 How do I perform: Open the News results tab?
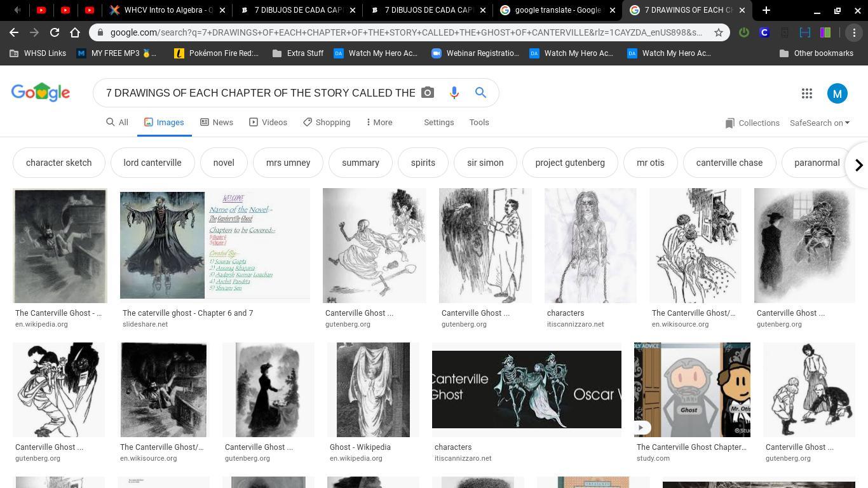pos(217,122)
